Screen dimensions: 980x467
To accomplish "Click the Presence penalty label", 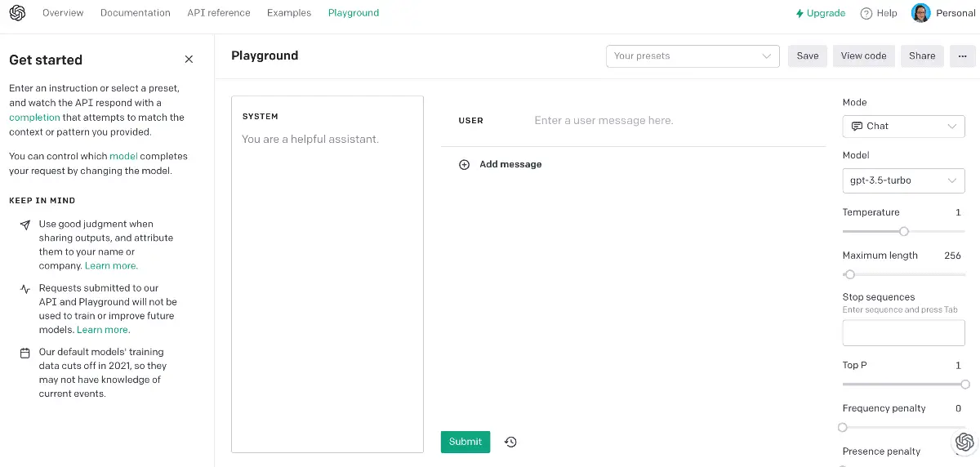I will (x=881, y=451).
